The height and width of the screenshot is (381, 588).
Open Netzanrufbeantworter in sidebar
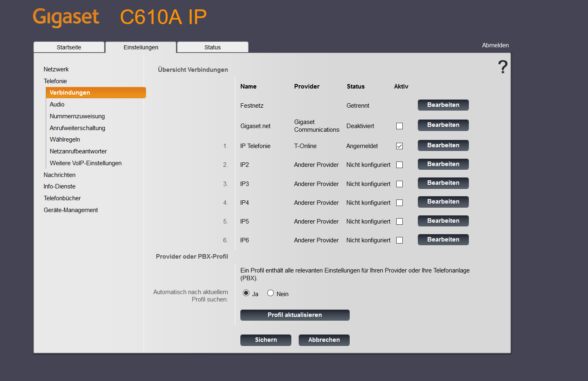click(x=78, y=151)
